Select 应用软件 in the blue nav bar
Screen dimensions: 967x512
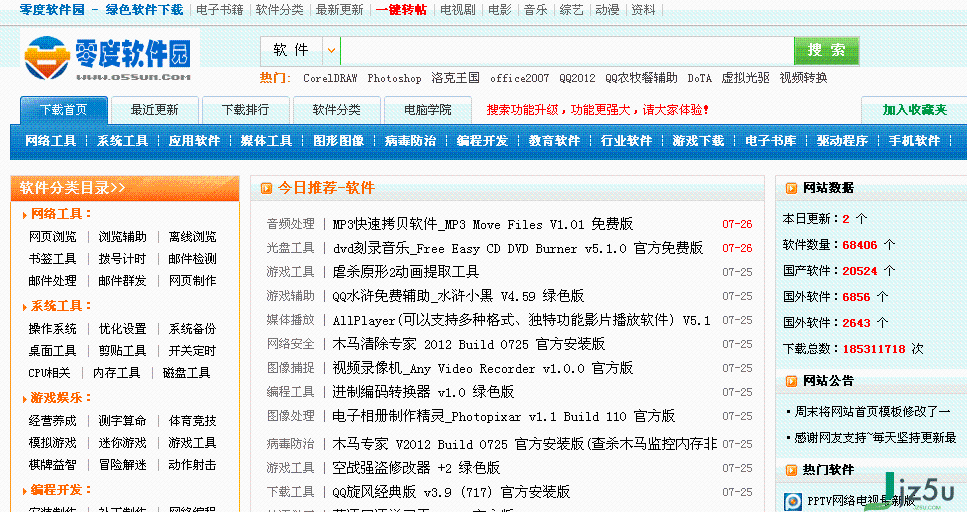(x=194, y=141)
